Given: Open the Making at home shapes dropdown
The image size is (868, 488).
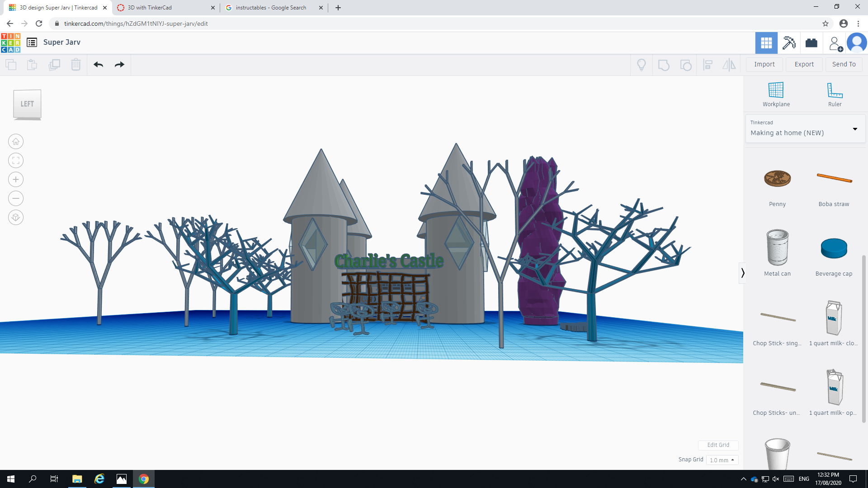Looking at the screenshot, I should [805, 129].
